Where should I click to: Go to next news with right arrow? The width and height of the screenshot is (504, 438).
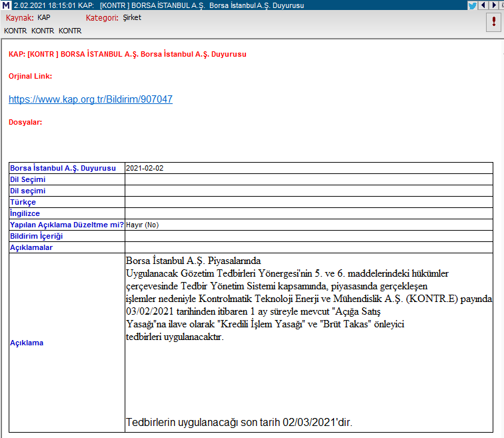coord(494,5)
